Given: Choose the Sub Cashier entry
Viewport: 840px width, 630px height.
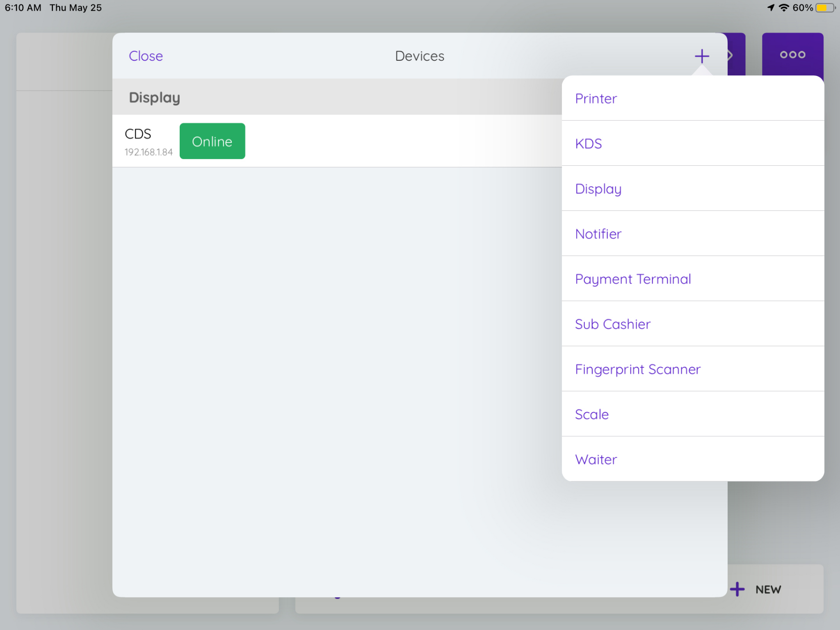Looking at the screenshot, I should (x=692, y=324).
